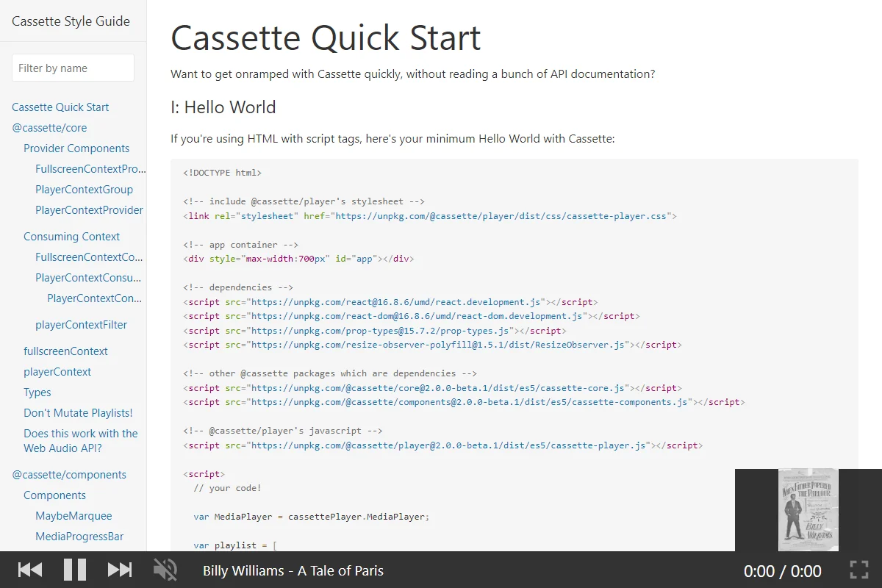Open the Cassette Quick Start link
Screen dimensions: 882x588
point(60,107)
